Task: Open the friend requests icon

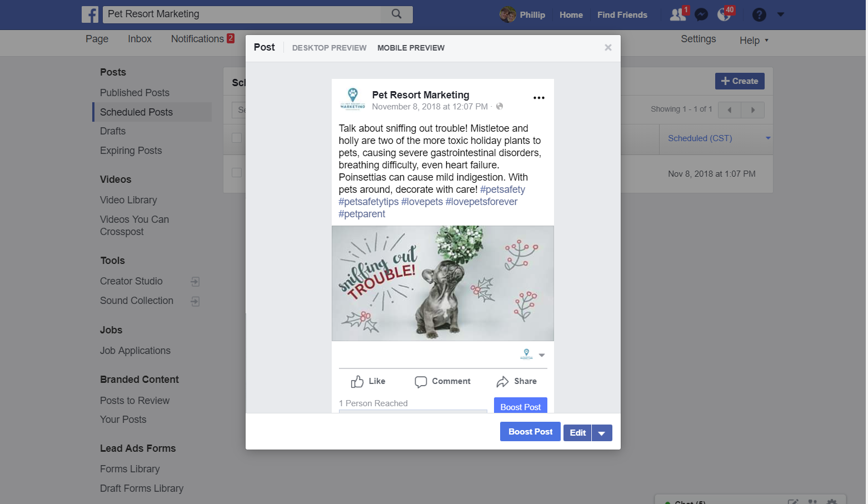Action: [678, 14]
